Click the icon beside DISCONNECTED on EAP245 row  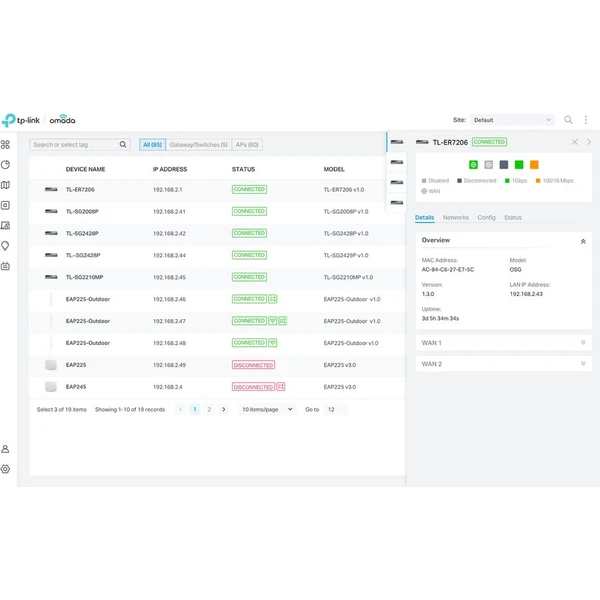(x=280, y=386)
